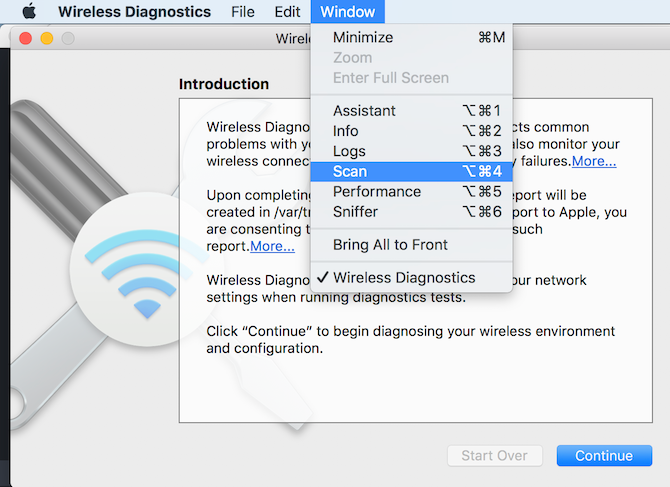
Task: Follow the first More... link
Action: pos(594,161)
